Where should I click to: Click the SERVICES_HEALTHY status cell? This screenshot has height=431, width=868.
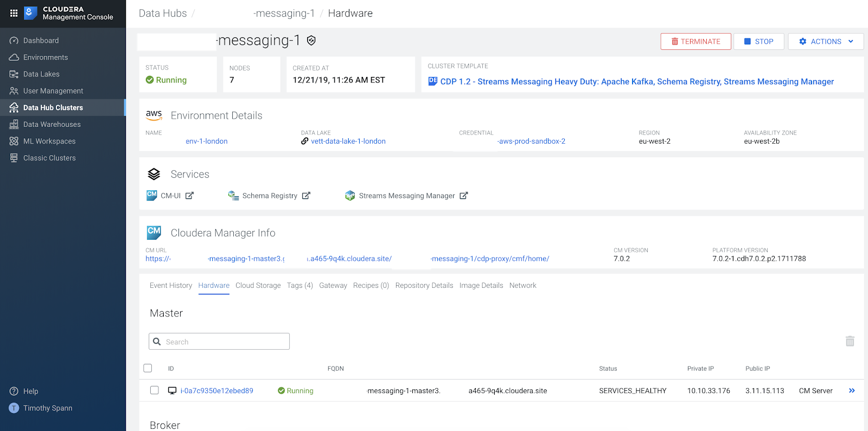(x=633, y=391)
